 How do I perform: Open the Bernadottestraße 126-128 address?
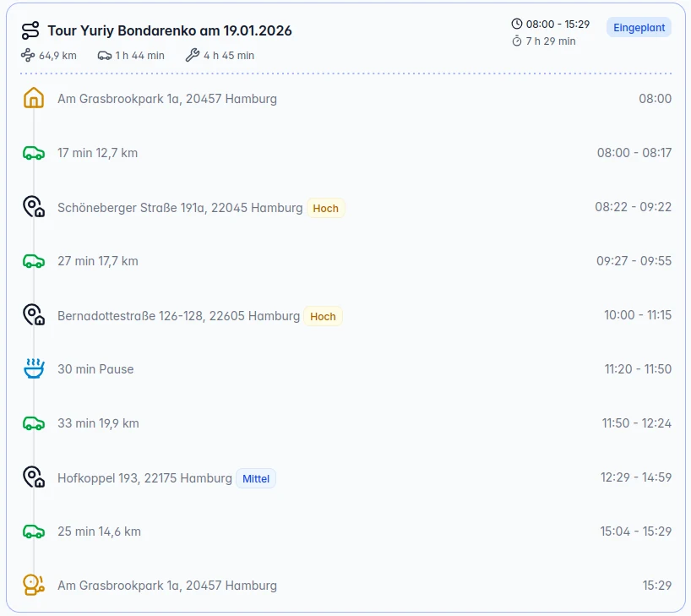pos(178,316)
